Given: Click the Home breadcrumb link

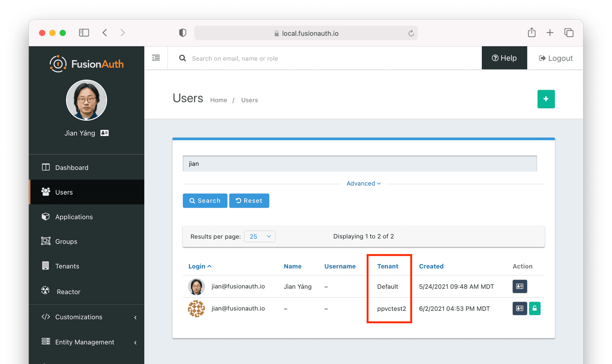Looking at the screenshot, I should coord(218,100).
